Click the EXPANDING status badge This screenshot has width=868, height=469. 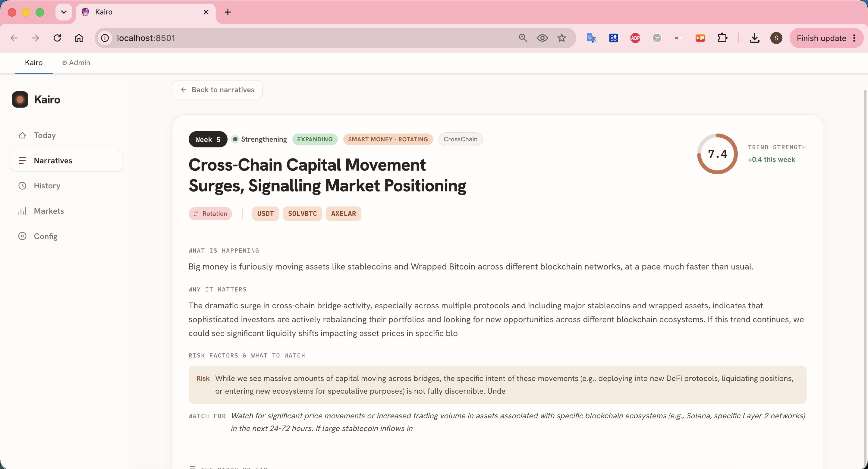tap(315, 139)
